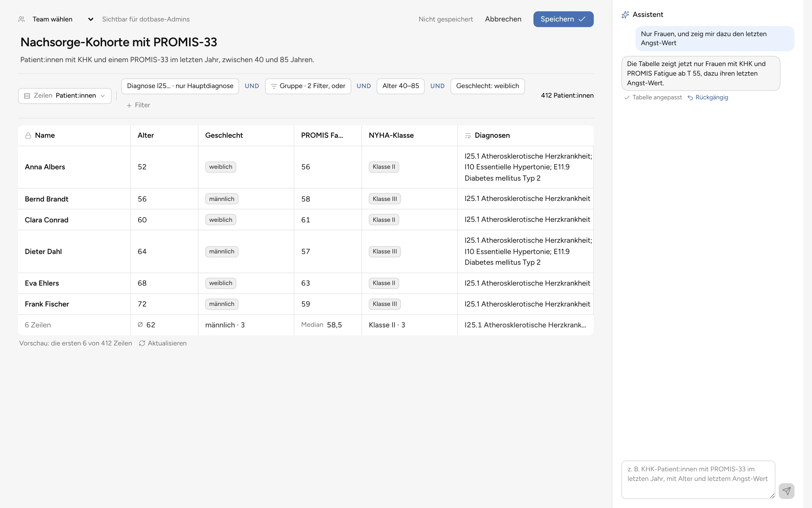Click the lock icon in Name header

(28, 135)
